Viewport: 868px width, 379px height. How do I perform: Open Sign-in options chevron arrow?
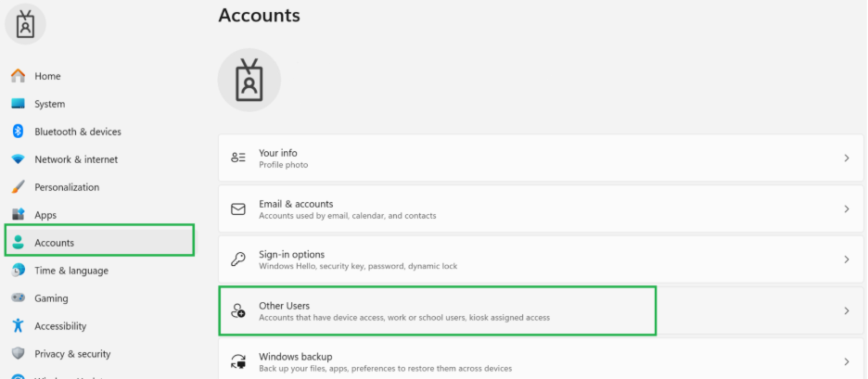847,259
